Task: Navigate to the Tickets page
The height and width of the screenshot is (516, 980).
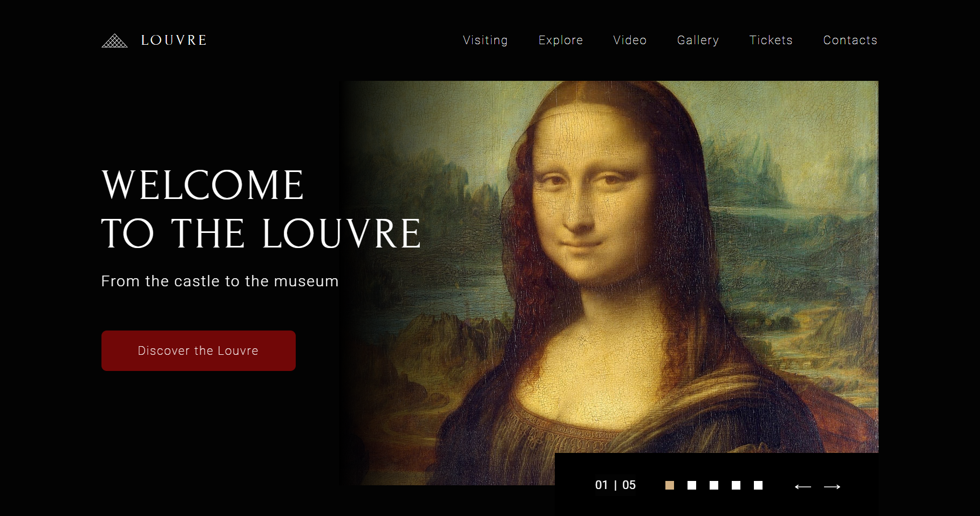Action: (771, 40)
